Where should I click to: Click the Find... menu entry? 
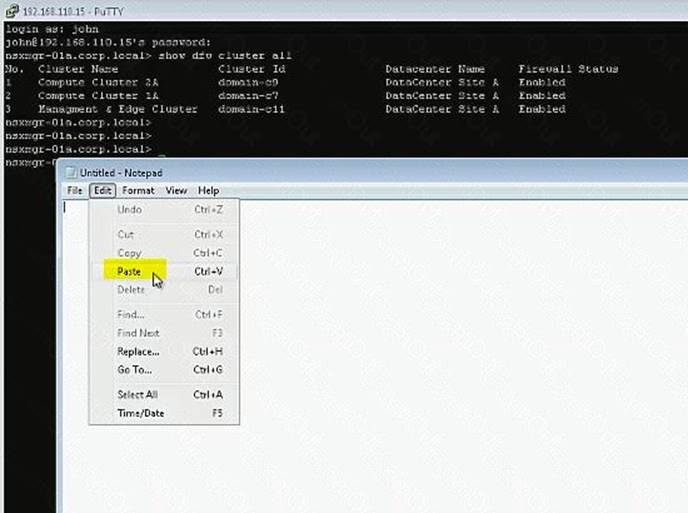[130, 314]
